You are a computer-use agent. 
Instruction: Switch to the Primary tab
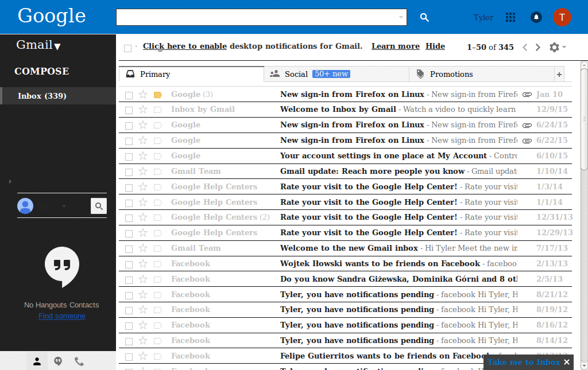192,74
